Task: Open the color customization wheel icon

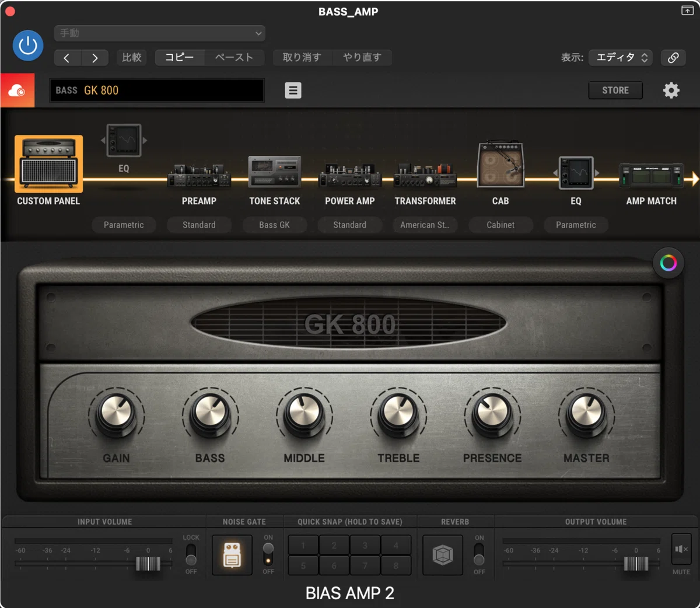Action: point(668,263)
